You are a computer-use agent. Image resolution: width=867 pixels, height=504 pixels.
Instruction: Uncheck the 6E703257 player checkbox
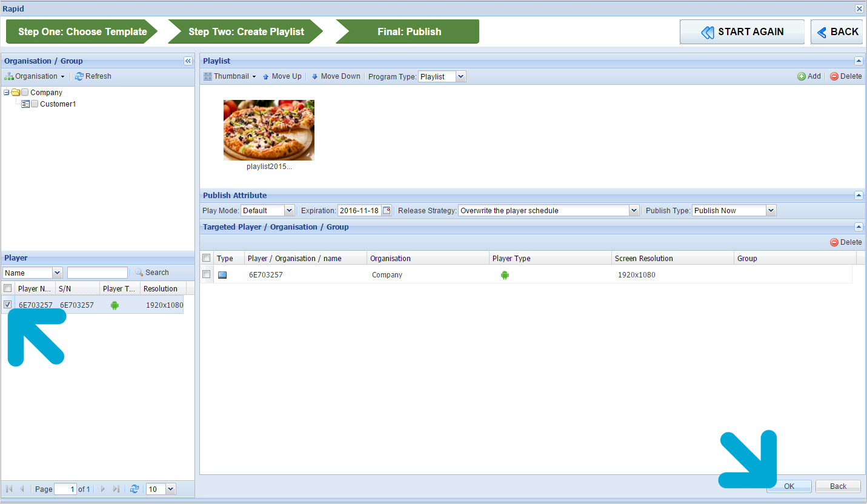click(8, 305)
